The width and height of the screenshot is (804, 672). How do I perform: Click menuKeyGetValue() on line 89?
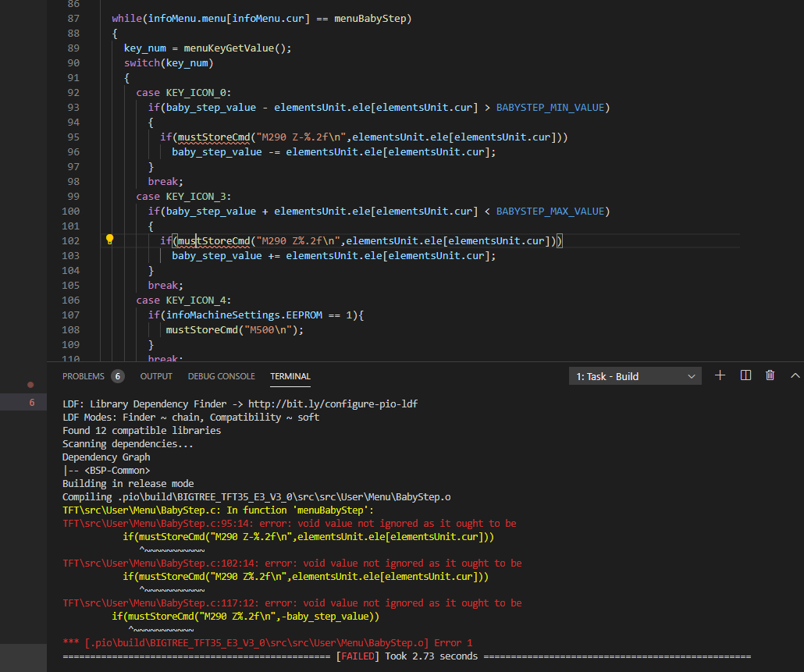(x=234, y=48)
